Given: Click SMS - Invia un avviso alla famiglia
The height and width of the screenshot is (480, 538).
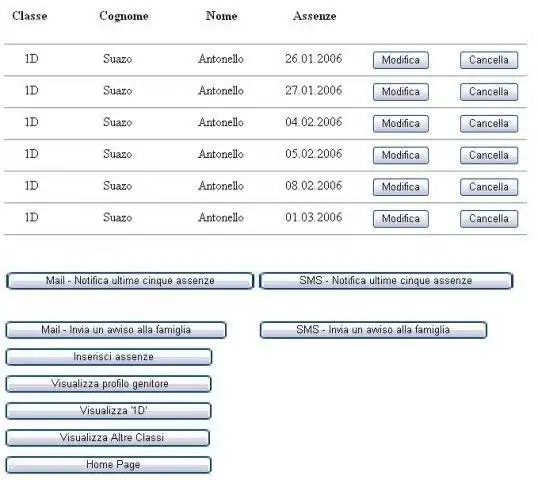Looking at the screenshot, I should point(373,330).
